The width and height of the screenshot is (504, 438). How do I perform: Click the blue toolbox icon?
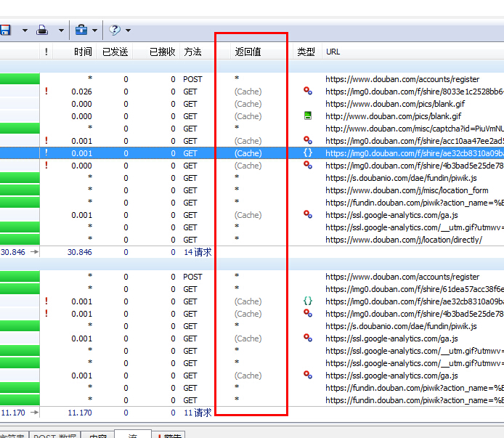pos(81,31)
